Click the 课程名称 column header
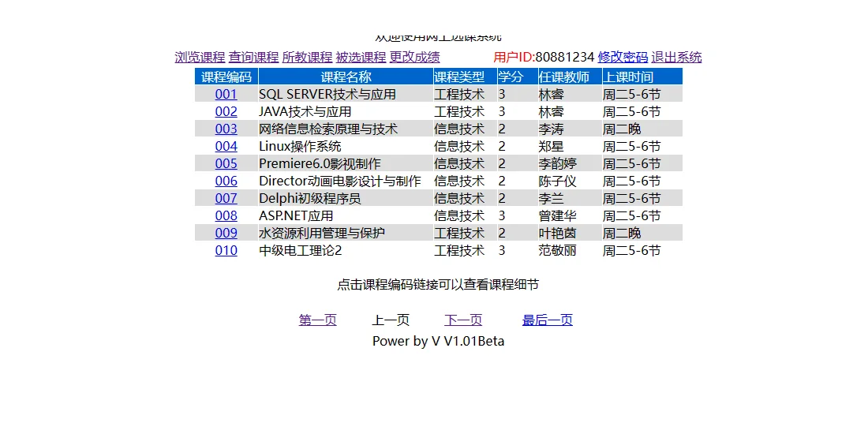This screenshot has width=868, height=434. click(x=346, y=77)
